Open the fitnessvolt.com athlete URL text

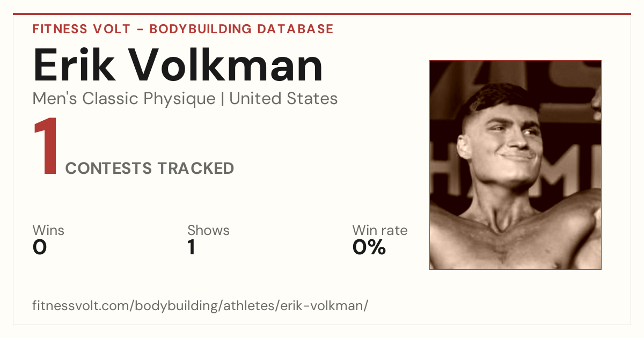(200, 306)
